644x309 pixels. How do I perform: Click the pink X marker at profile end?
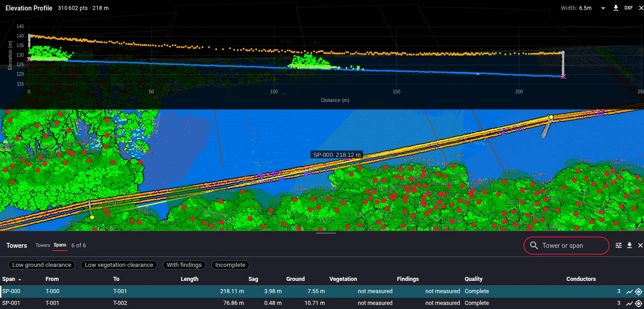[563, 77]
